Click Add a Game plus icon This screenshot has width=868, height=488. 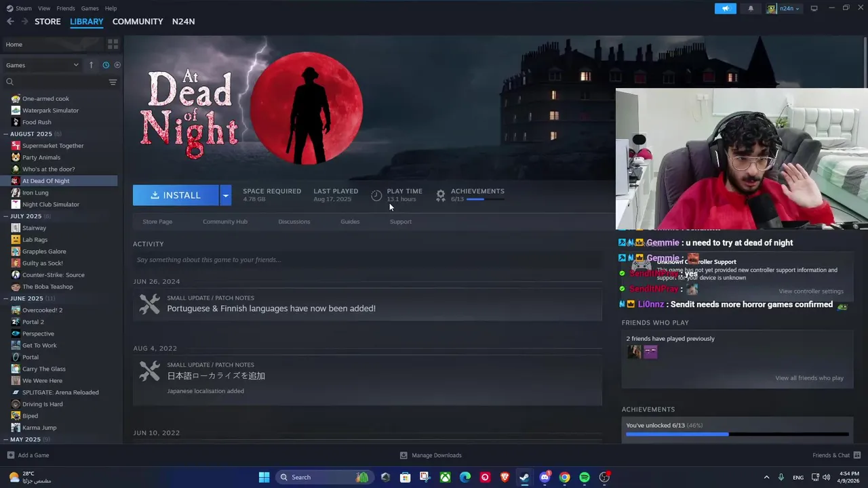[x=10, y=455]
